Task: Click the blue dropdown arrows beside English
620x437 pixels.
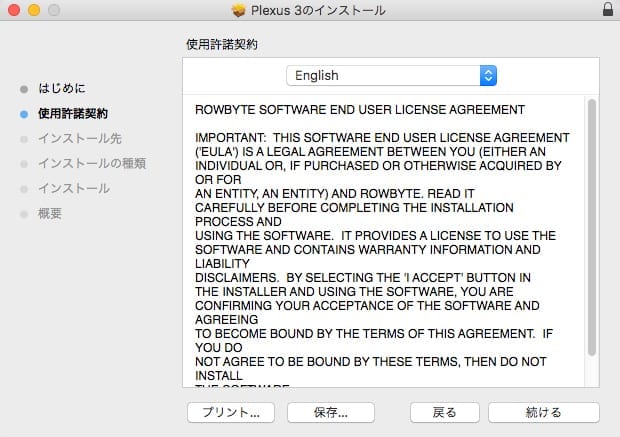Action: pos(488,76)
